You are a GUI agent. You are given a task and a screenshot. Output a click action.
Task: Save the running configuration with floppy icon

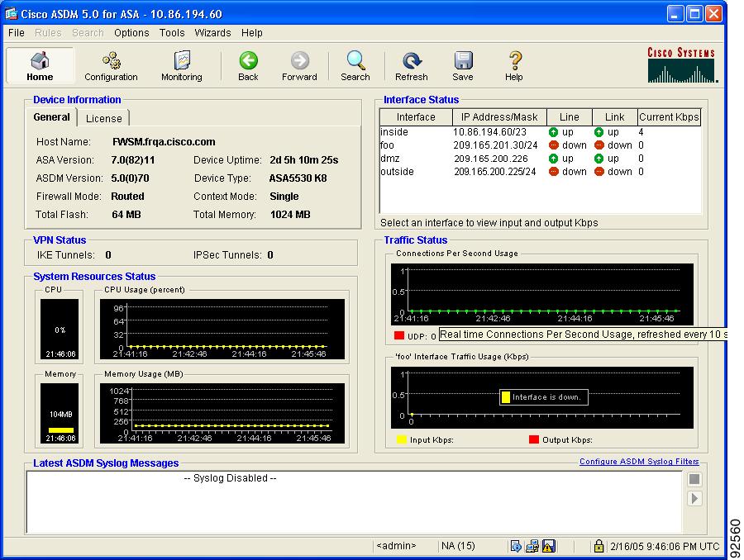point(463,66)
